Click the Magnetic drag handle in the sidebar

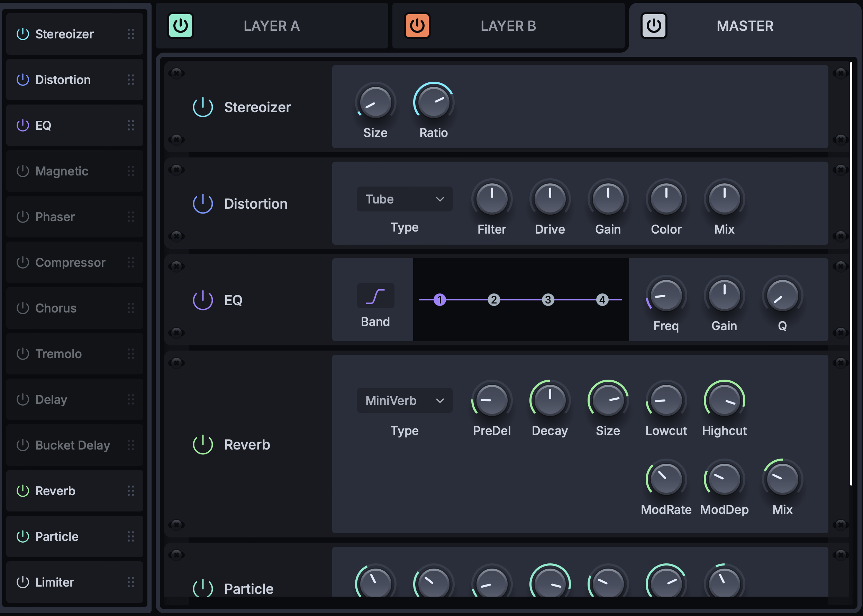(x=131, y=171)
